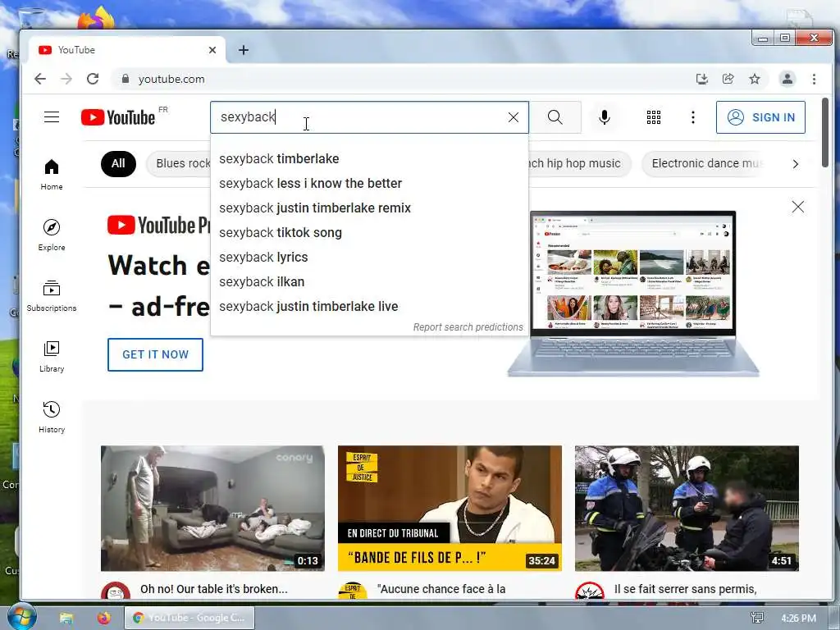Click inside the sexyback search field

(x=358, y=117)
